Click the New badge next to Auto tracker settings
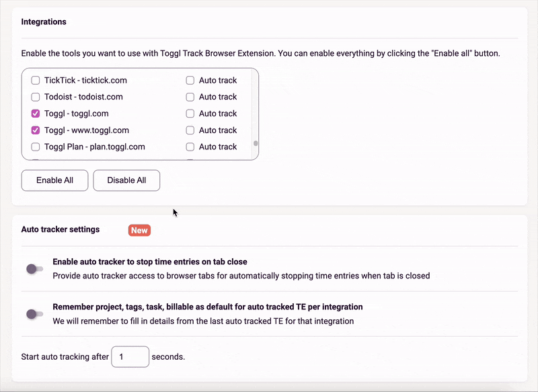 [x=139, y=230]
